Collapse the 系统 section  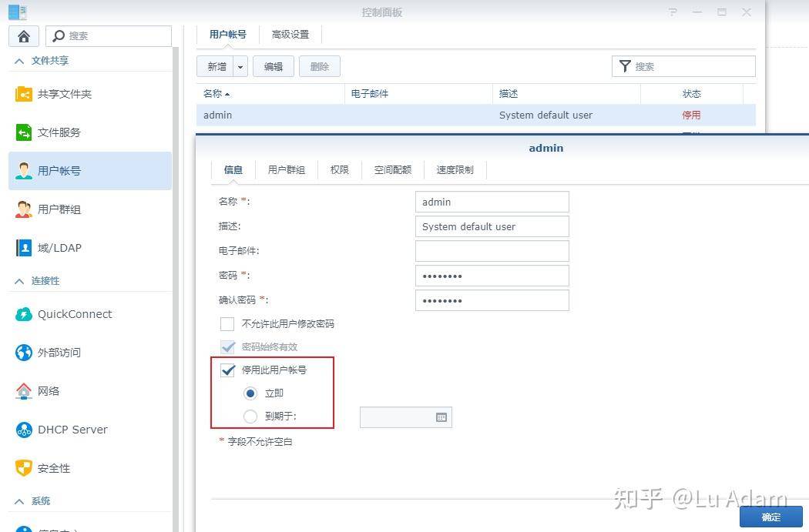pyautogui.click(x=19, y=501)
